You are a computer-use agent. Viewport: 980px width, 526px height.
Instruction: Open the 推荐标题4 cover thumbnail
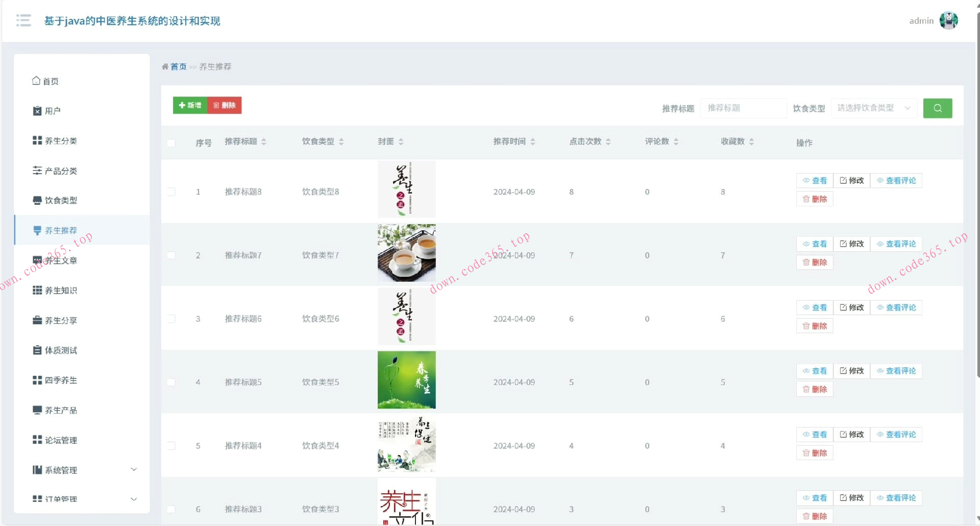pos(407,444)
